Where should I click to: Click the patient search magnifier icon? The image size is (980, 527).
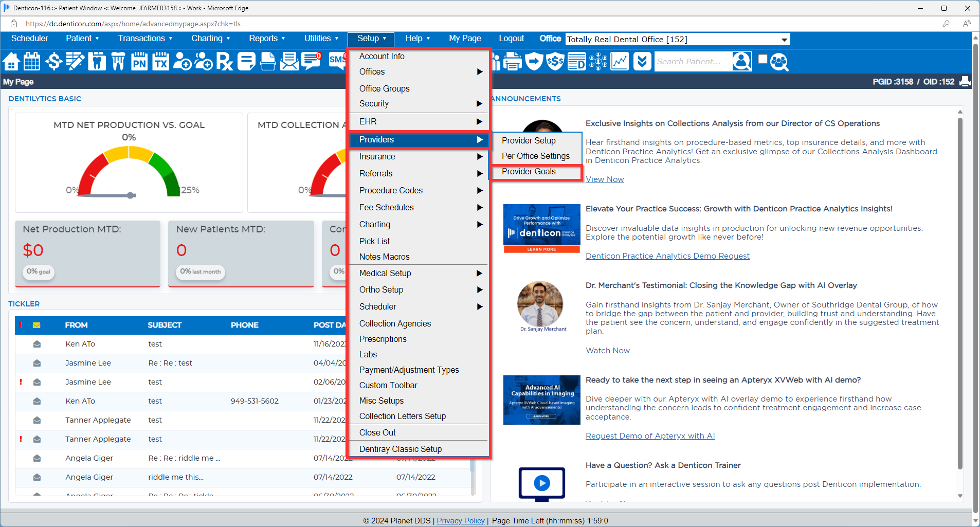[x=741, y=61]
